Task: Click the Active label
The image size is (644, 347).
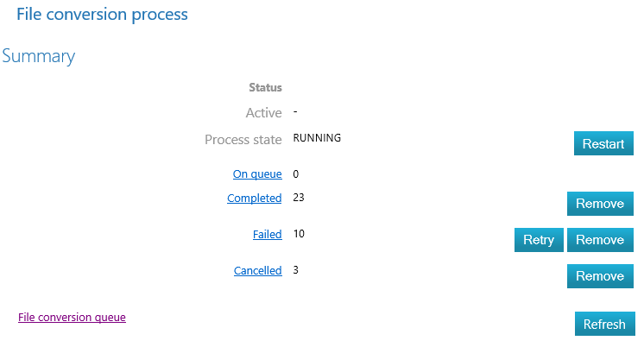Action: 263,113
